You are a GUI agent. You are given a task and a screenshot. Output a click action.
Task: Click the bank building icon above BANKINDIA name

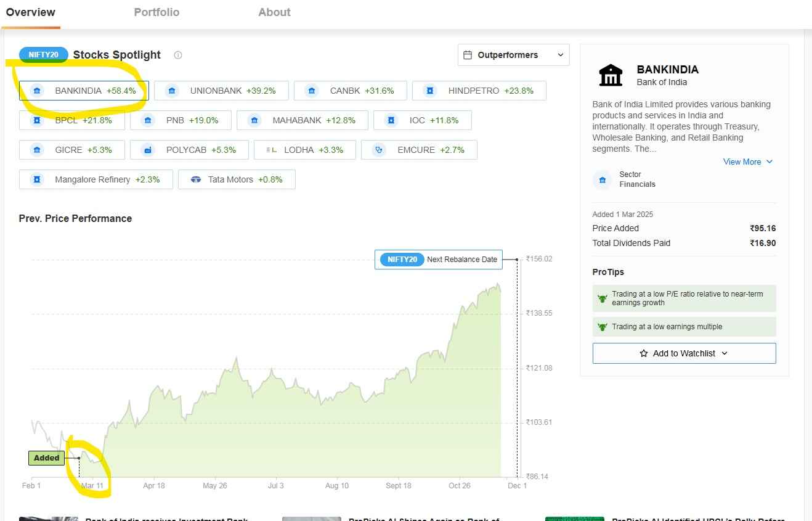click(610, 75)
